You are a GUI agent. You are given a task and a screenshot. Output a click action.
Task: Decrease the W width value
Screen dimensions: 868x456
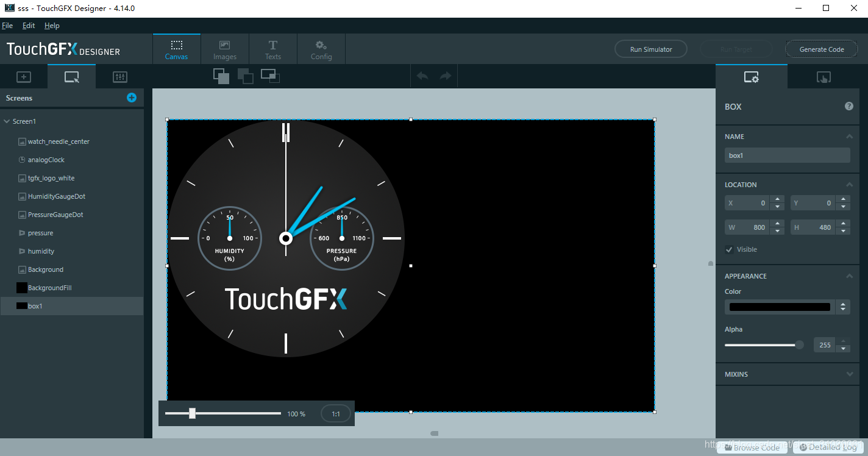click(x=777, y=231)
